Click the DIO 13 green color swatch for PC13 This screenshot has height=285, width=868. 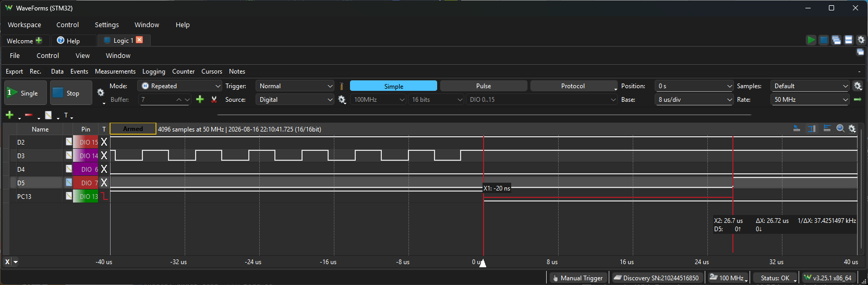tap(86, 196)
